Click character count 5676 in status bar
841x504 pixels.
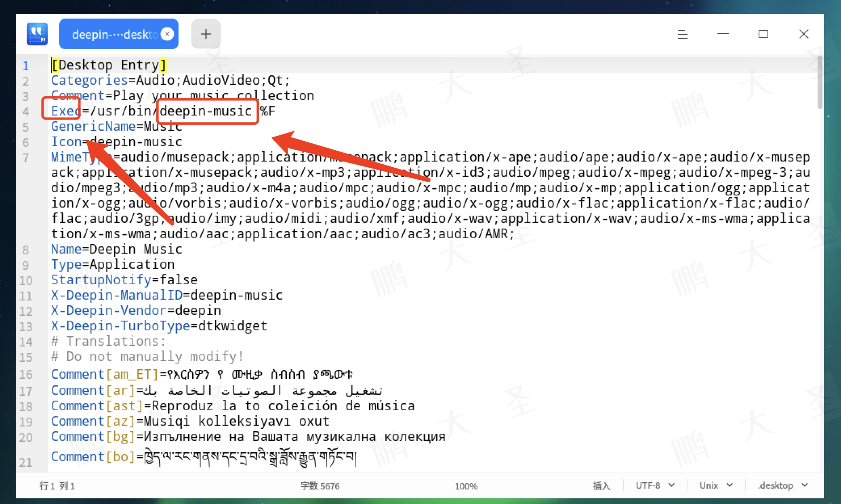pos(320,486)
